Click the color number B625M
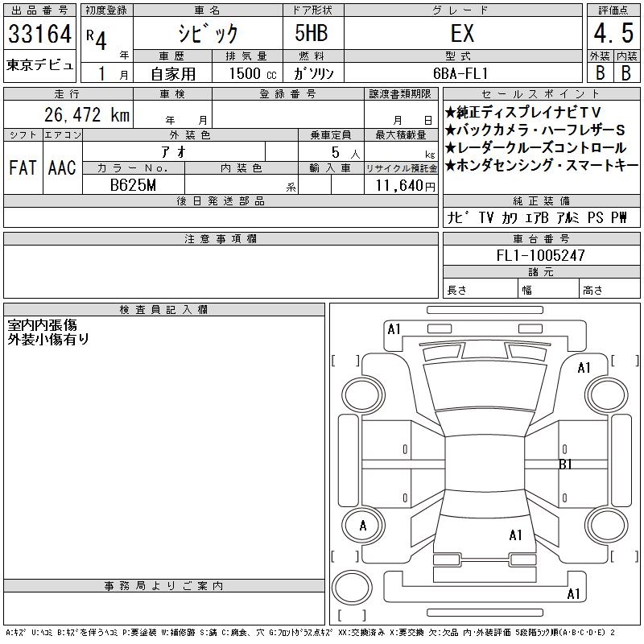Image resolution: width=644 pixels, height=644 pixels. pyautogui.click(x=133, y=185)
